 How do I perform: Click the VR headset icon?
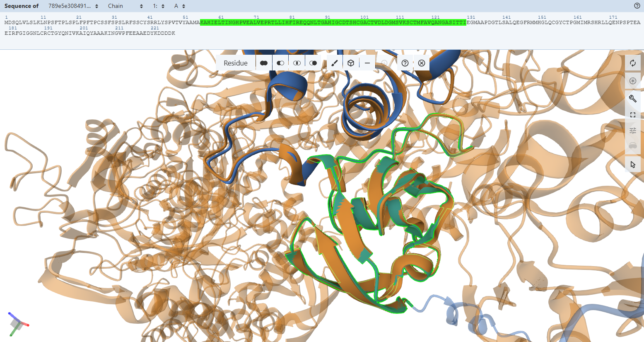(633, 146)
